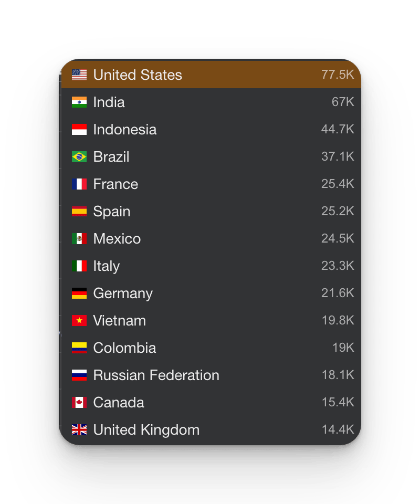The image size is (420, 504).
Task: Click the Mexico flag icon
Action: pos(79,239)
